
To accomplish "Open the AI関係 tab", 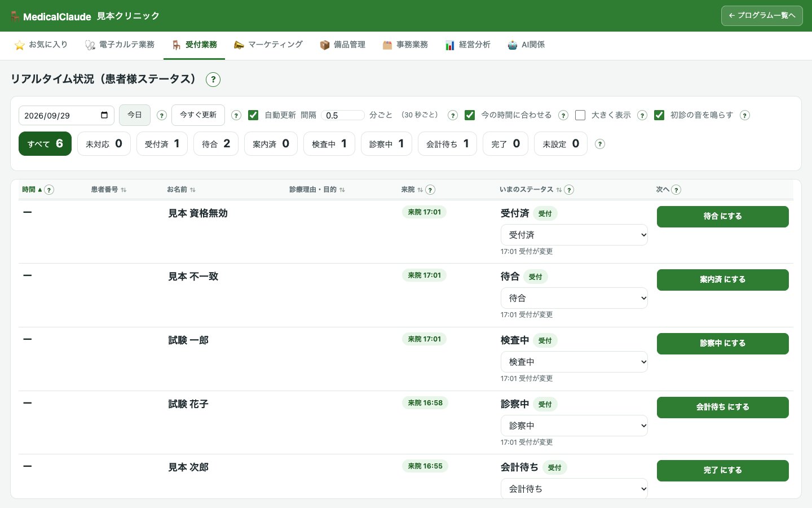I will [526, 45].
